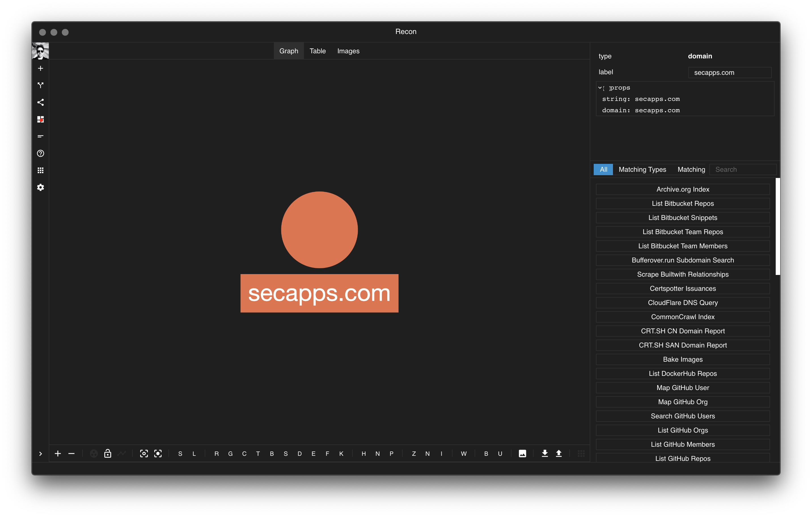Click the upload icon in bottom toolbar

point(559,454)
